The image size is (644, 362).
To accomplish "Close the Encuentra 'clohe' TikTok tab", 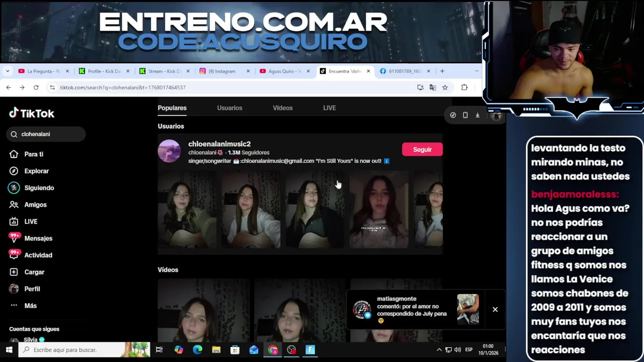I will click(x=368, y=71).
